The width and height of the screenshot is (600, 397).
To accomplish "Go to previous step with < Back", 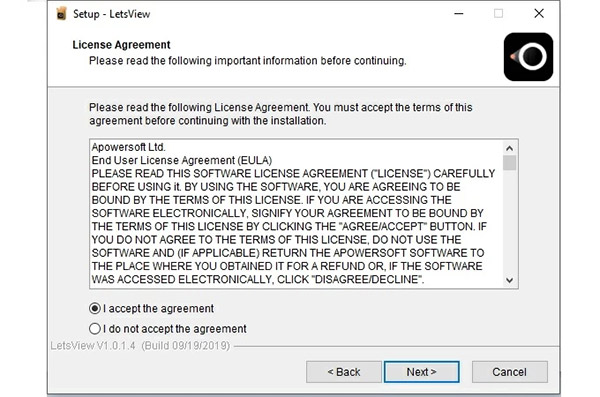I will tap(344, 372).
